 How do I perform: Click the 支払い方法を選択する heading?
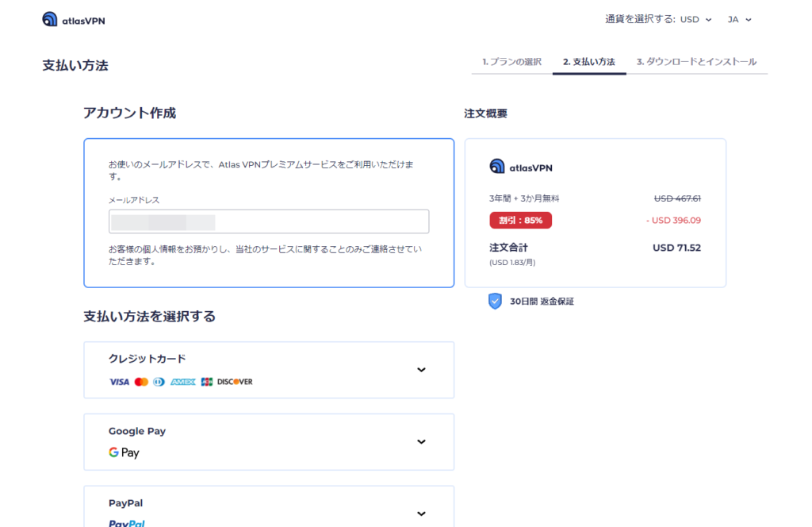click(150, 316)
